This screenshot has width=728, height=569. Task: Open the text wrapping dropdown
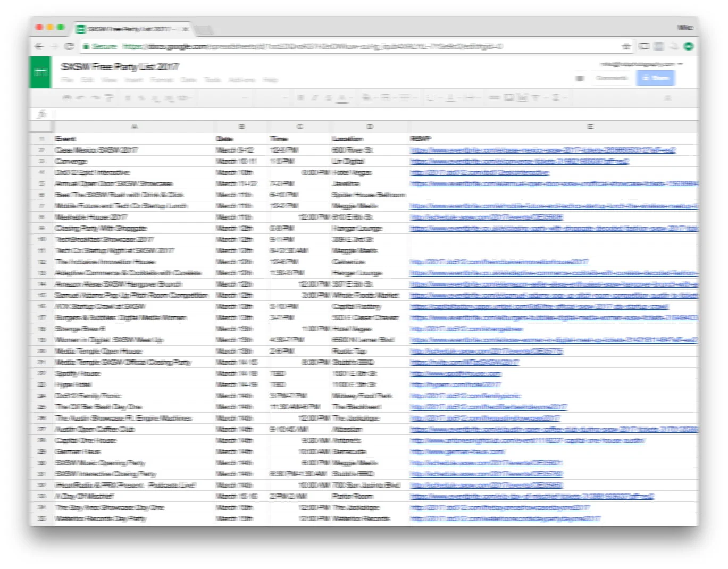pyautogui.click(x=470, y=98)
